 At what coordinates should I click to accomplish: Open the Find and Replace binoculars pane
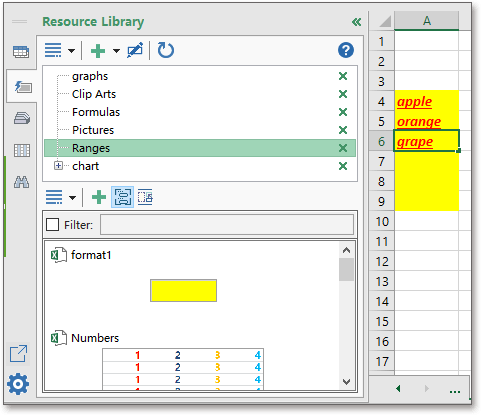22,182
